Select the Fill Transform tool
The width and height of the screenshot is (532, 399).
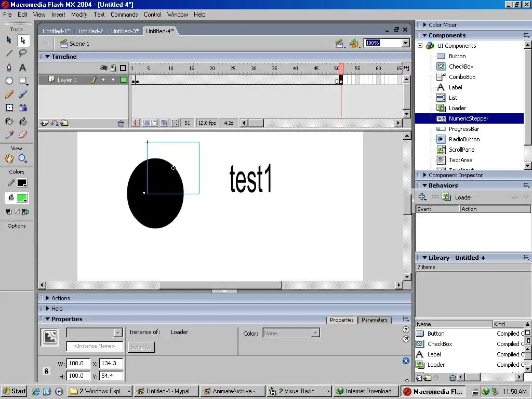tap(23, 108)
